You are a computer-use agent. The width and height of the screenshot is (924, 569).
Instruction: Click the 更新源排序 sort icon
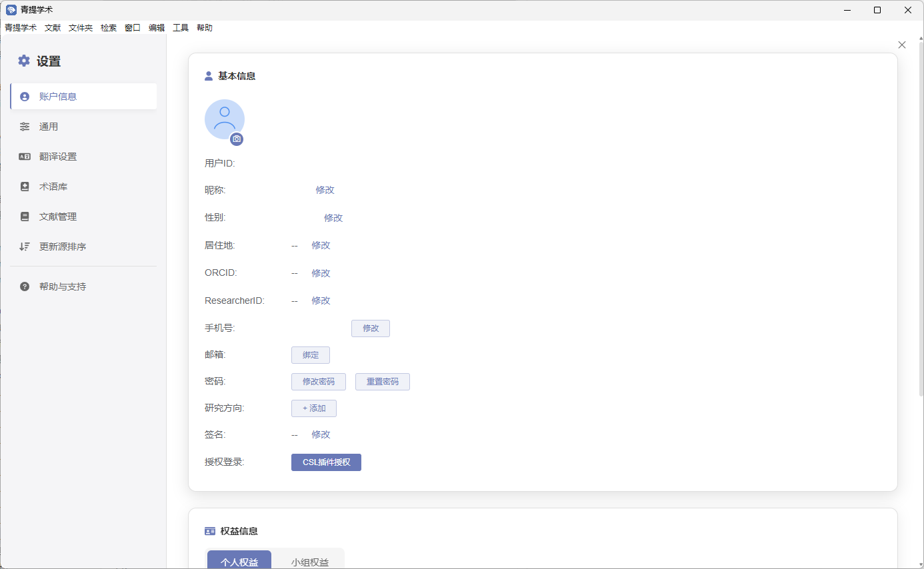click(25, 247)
